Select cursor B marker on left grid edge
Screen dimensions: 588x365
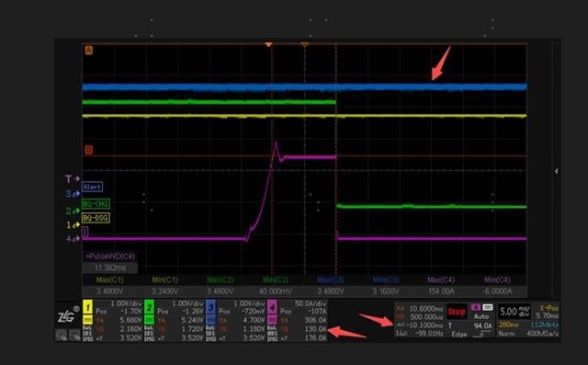[88, 150]
